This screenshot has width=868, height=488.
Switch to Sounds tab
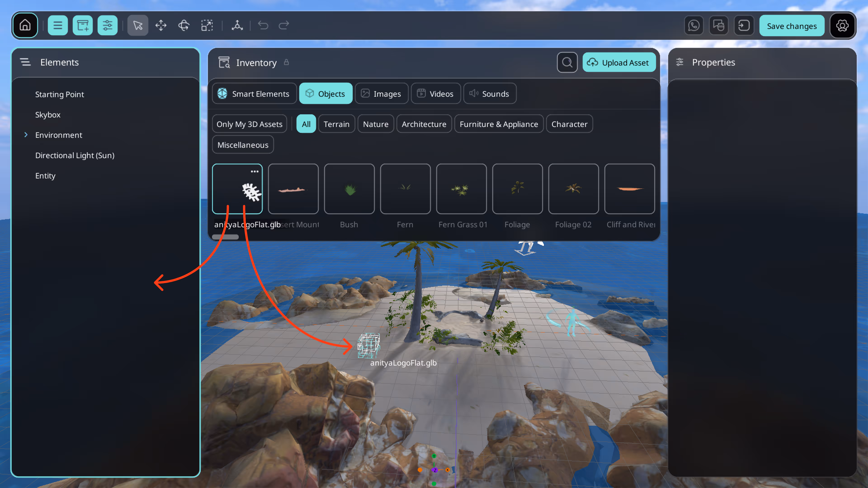click(490, 94)
